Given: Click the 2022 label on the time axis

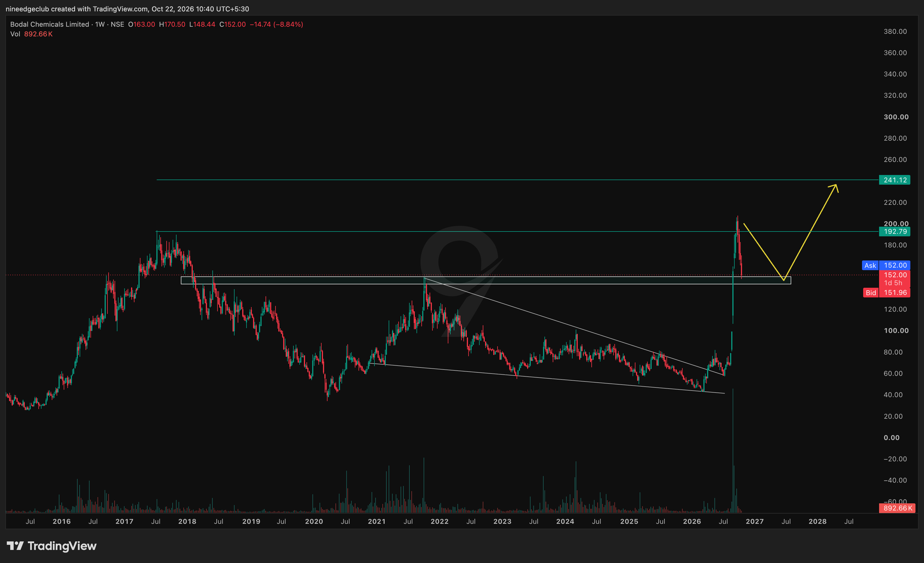Looking at the screenshot, I should click(x=440, y=522).
